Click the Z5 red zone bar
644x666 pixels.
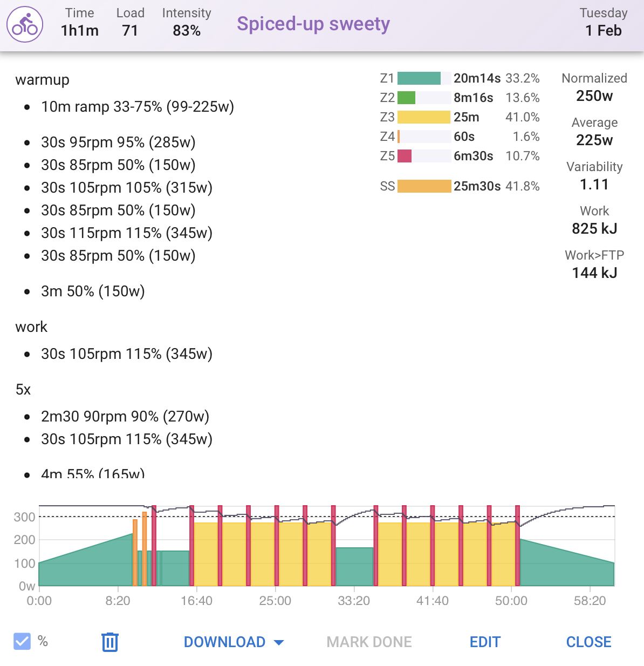coord(405,156)
